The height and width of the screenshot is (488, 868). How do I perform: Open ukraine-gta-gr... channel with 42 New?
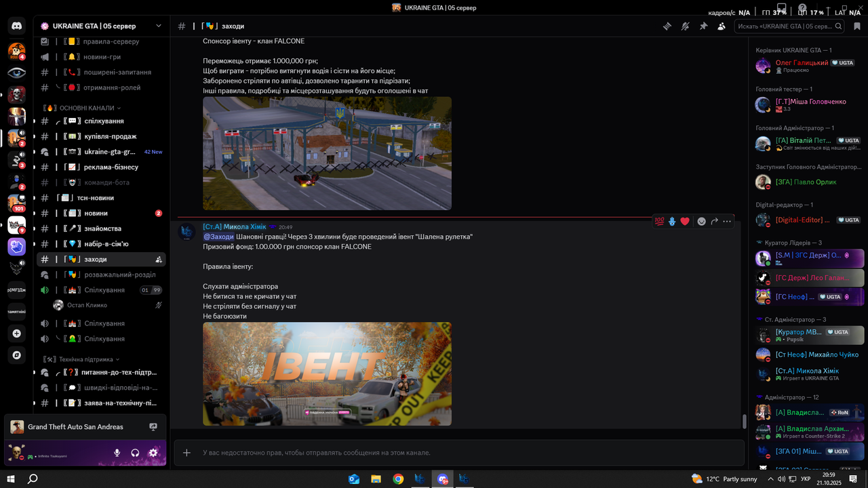coord(101,152)
